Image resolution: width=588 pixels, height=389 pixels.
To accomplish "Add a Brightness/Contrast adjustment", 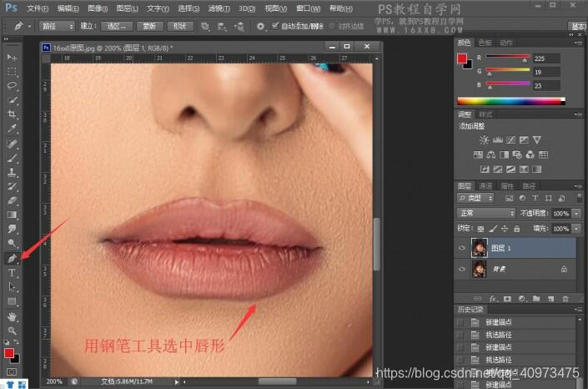I will click(484, 140).
